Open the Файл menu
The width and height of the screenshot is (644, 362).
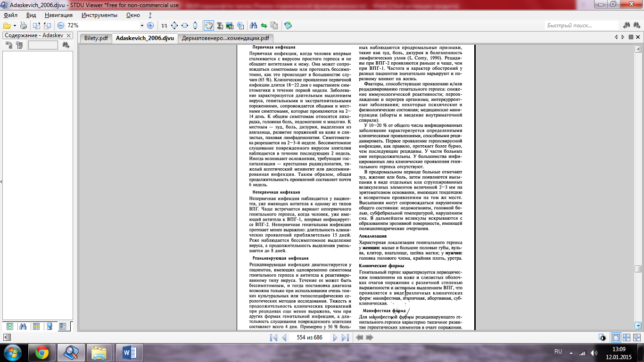10,15
